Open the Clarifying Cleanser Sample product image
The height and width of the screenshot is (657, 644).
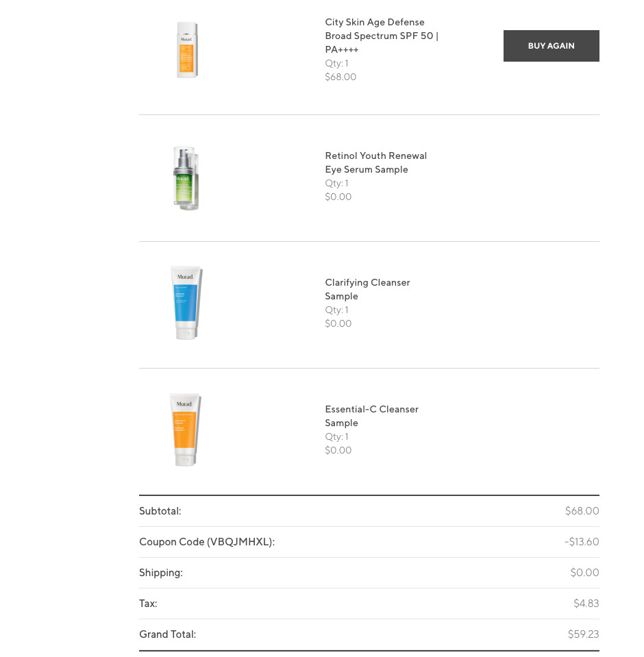186,303
